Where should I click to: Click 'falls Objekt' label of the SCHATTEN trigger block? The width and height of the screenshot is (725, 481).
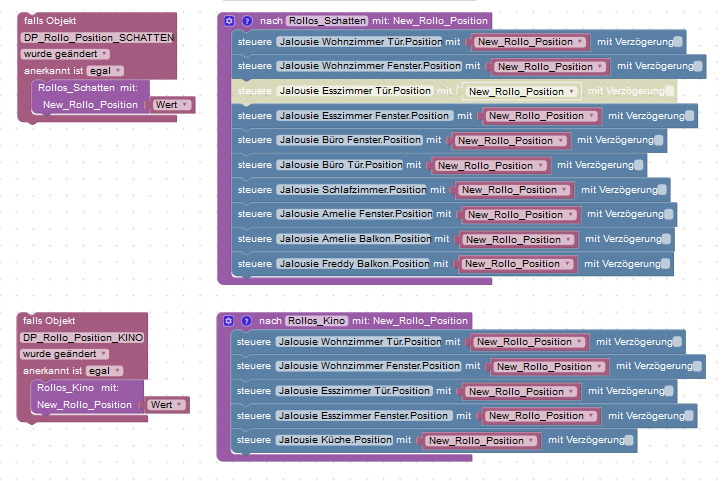[x=50, y=21]
